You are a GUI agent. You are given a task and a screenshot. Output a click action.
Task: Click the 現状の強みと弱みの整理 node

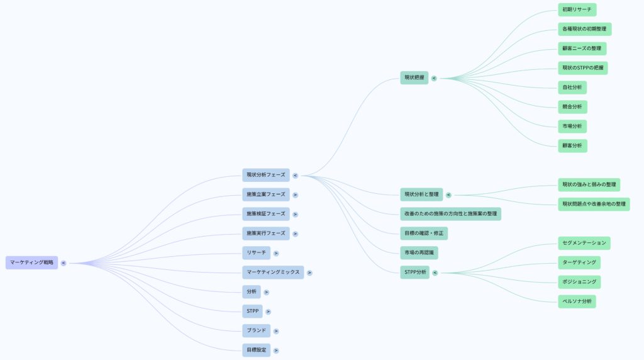pos(589,185)
